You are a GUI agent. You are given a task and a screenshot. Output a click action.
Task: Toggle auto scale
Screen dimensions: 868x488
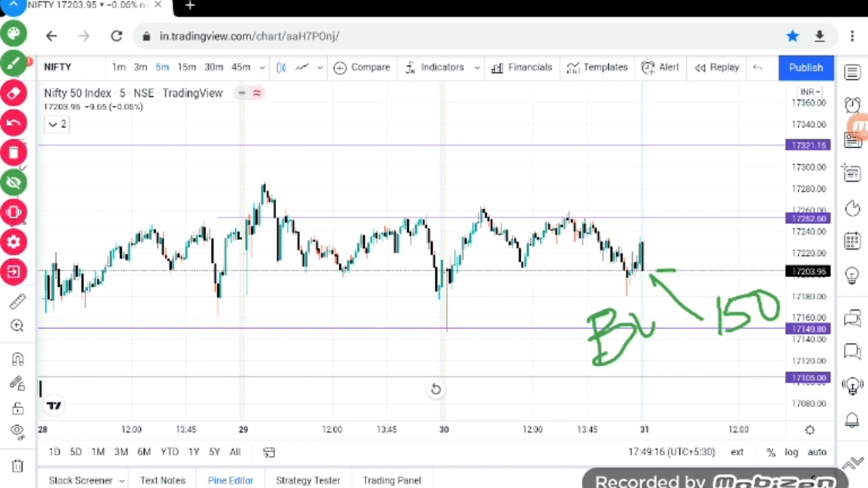point(817,452)
